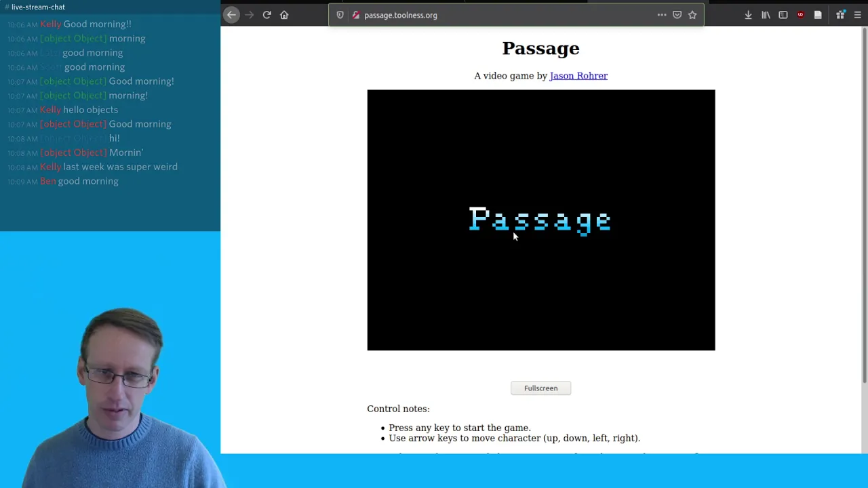
Task: Reload the current page
Action: click(x=267, y=15)
